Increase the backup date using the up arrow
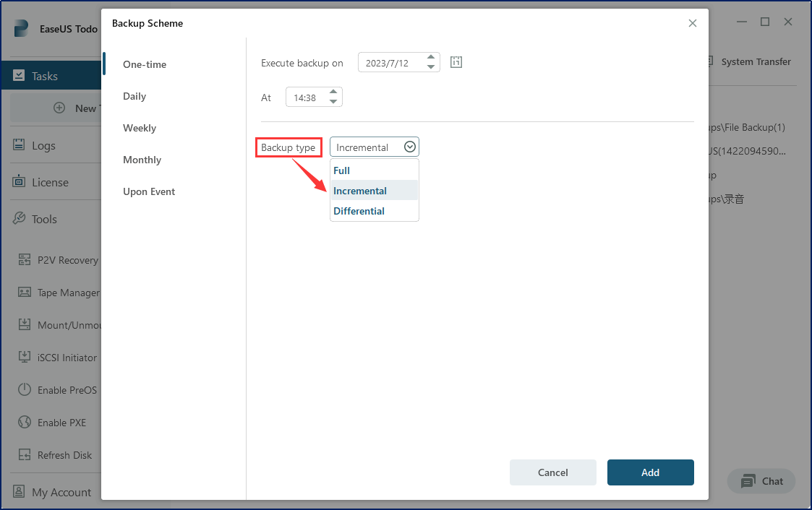Screen dimensions: 812x510 (431, 57)
